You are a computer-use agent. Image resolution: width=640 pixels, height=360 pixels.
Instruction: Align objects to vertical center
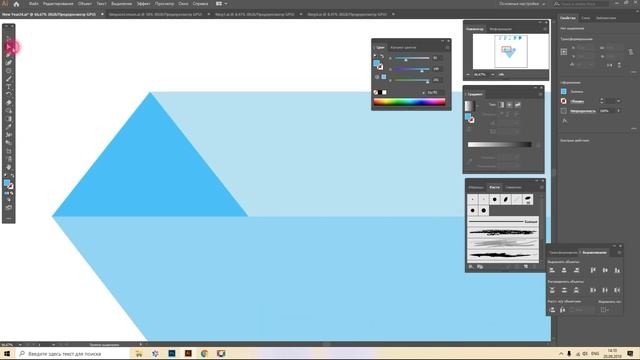(605, 270)
